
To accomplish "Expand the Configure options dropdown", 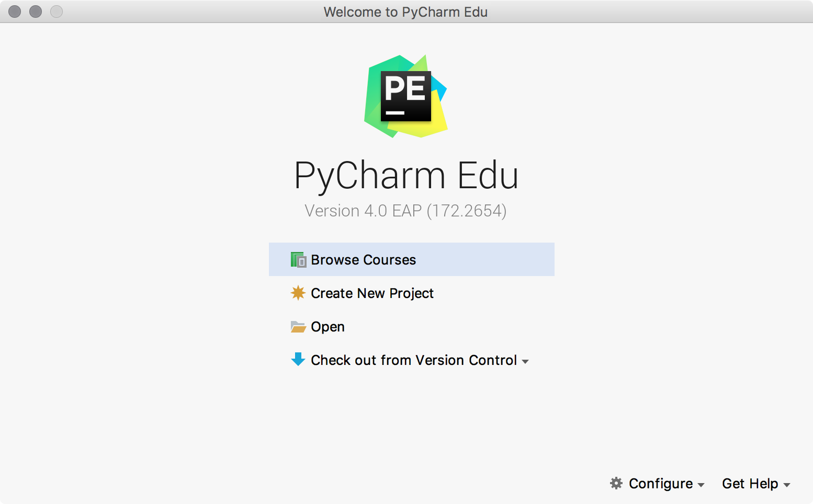I will [700, 485].
